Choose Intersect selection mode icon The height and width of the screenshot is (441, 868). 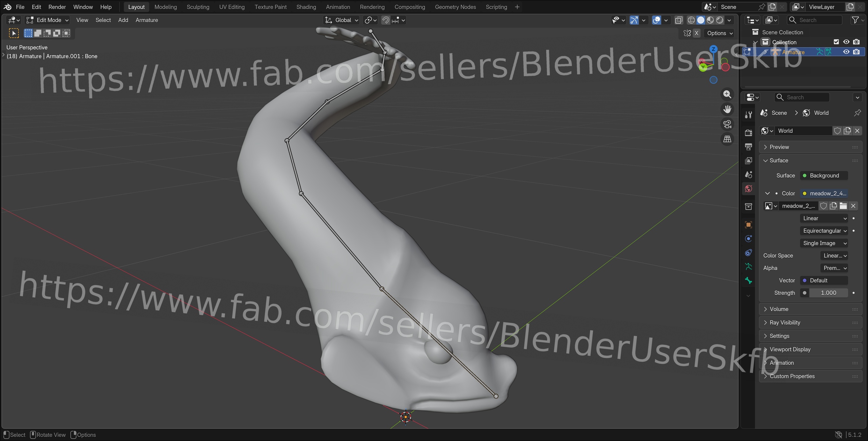tap(66, 33)
